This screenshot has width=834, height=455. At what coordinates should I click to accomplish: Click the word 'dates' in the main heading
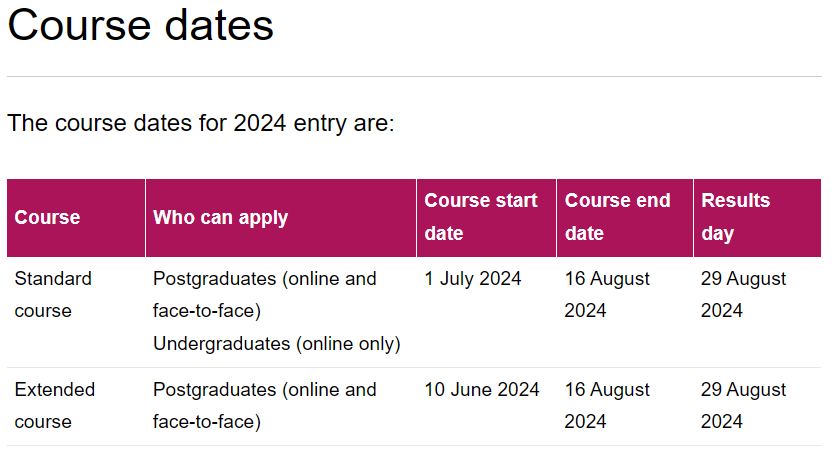tap(219, 25)
